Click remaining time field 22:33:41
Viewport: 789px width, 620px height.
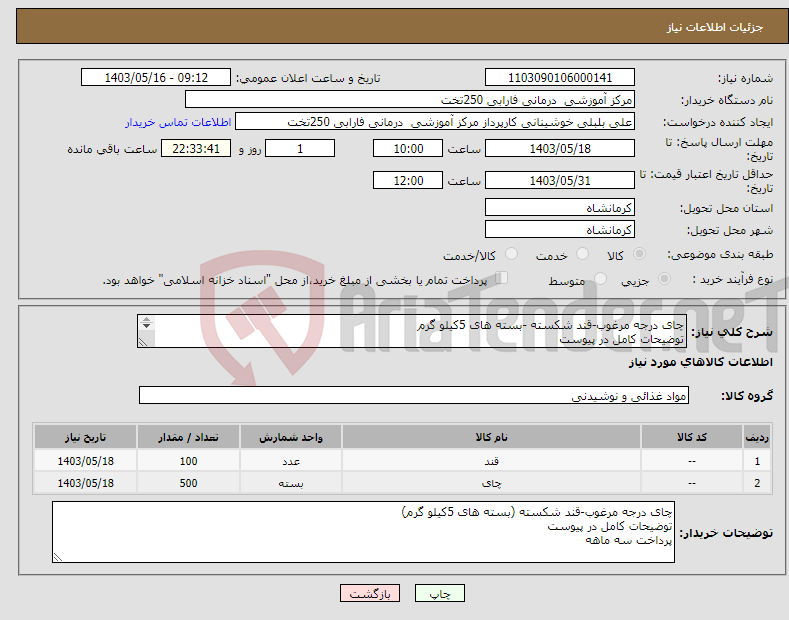(x=196, y=148)
